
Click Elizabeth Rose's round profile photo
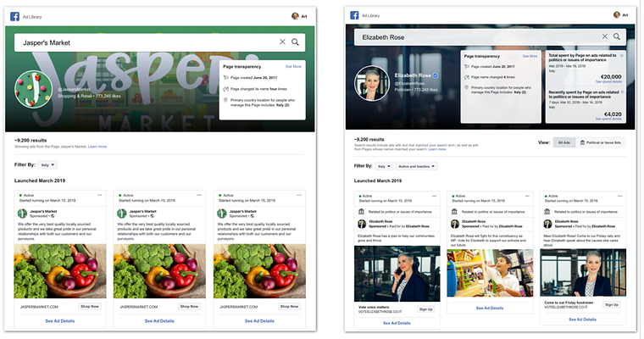pos(372,83)
